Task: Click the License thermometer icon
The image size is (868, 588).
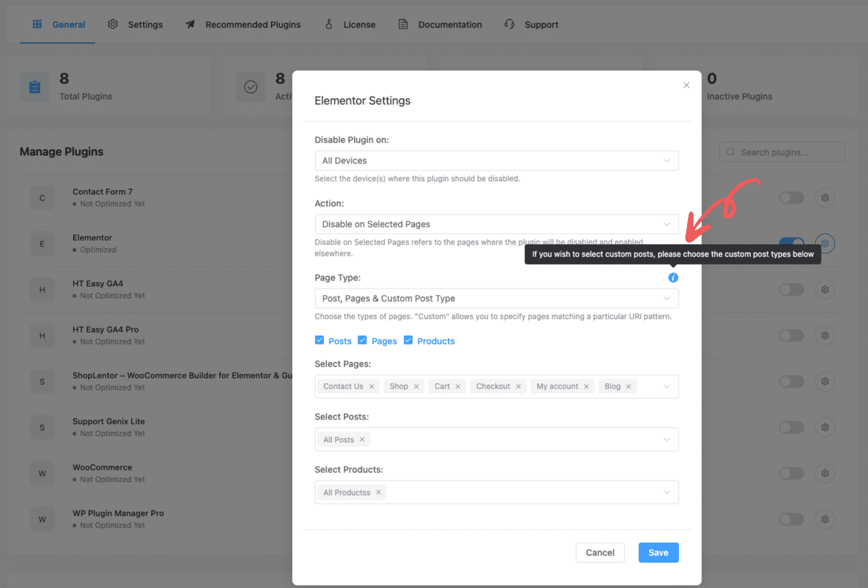Action: tap(329, 24)
